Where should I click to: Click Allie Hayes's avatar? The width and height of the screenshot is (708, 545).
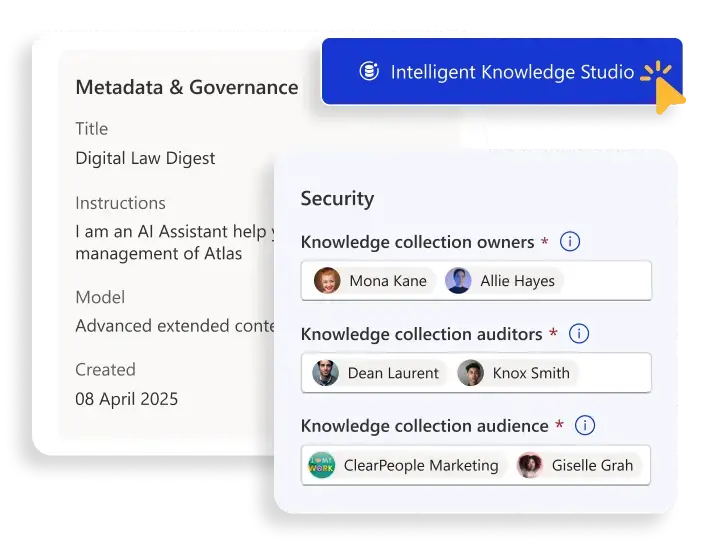[x=458, y=280]
